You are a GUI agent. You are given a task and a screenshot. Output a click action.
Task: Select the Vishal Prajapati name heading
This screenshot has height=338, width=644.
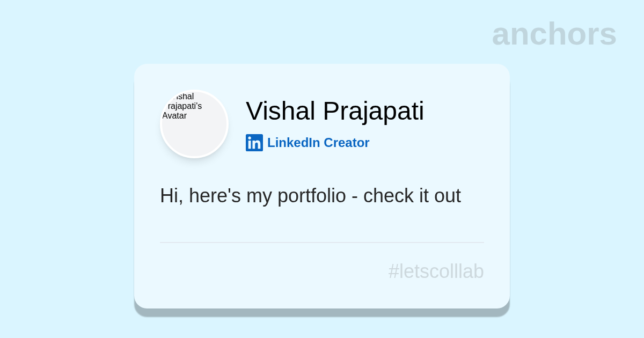[335, 111]
